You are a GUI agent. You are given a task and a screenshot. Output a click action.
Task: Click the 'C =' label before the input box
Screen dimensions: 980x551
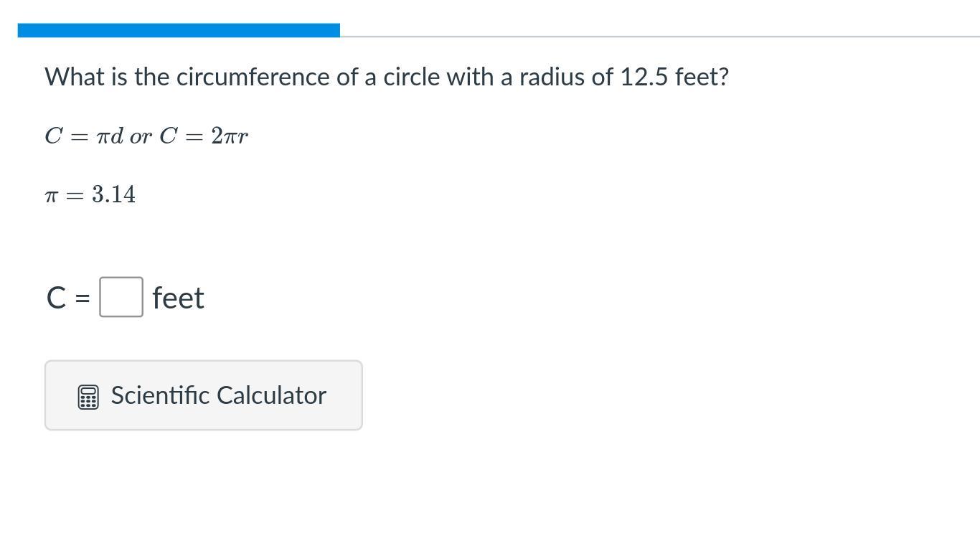click(68, 298)
